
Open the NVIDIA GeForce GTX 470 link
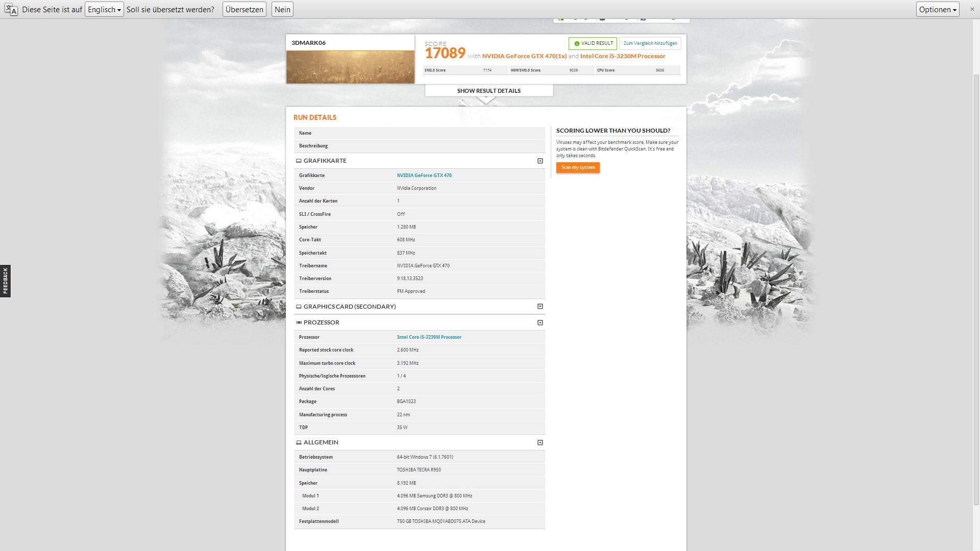(424, 176)
